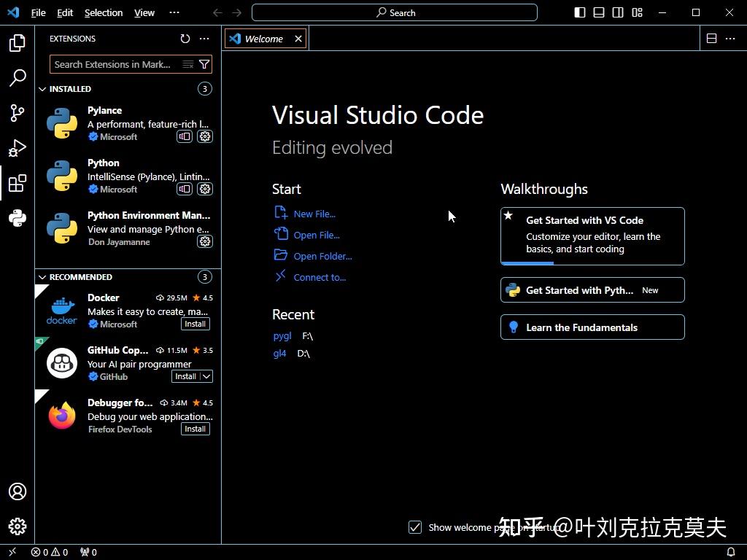The image size is (747, 560).
Task: Go back with the left arrow
Action: point(217,13)
